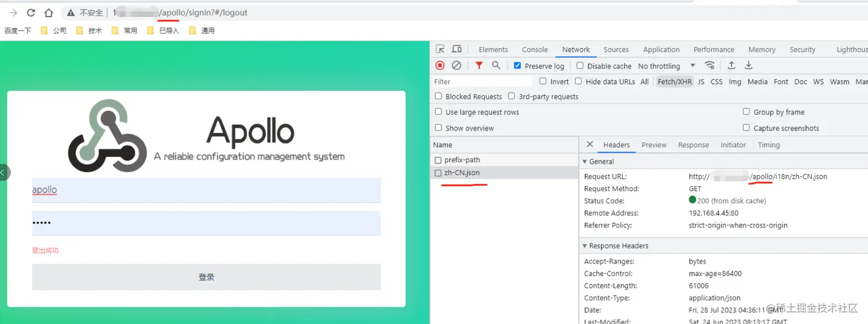The image size is (868, 324).
Task: Close the request details pane
Action: (x=590, y=144)
